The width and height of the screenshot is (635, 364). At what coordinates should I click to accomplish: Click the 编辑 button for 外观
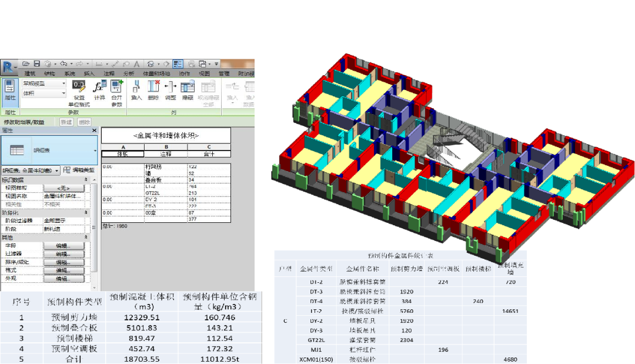pos(64,279)
